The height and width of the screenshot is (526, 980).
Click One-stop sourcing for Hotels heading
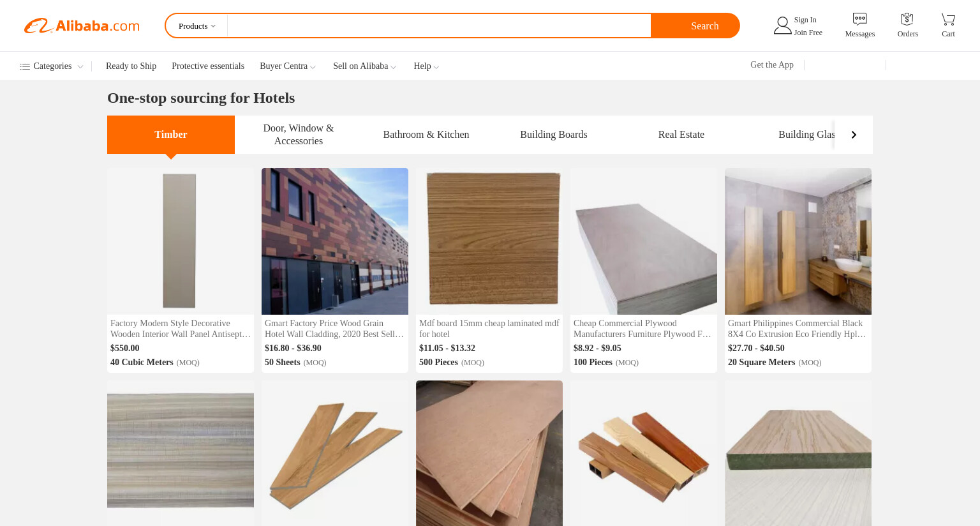coord(201,98)
